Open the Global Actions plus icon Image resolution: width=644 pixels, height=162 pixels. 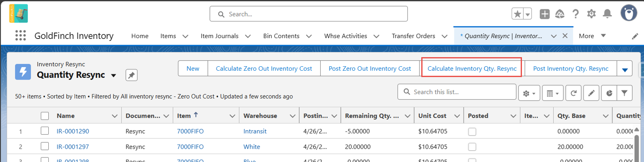(545, 14)
